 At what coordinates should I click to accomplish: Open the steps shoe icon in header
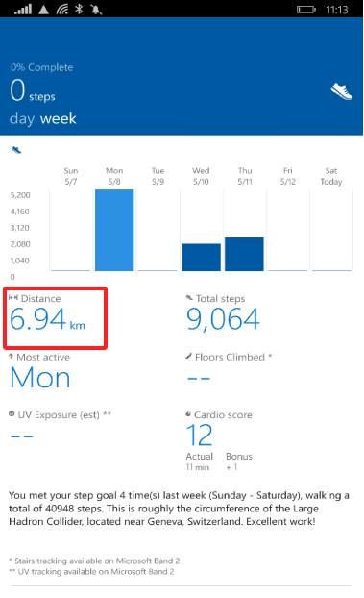[342, 91]
